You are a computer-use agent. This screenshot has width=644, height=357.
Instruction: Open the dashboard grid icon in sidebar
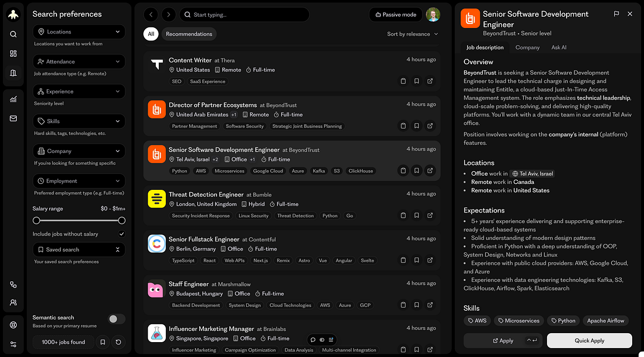[x=13, y=54]
